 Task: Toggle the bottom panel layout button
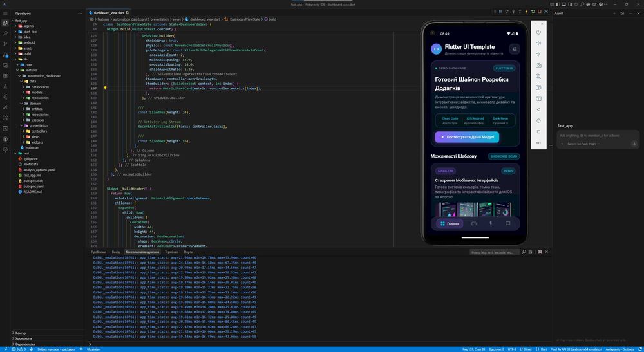point(564,4)
